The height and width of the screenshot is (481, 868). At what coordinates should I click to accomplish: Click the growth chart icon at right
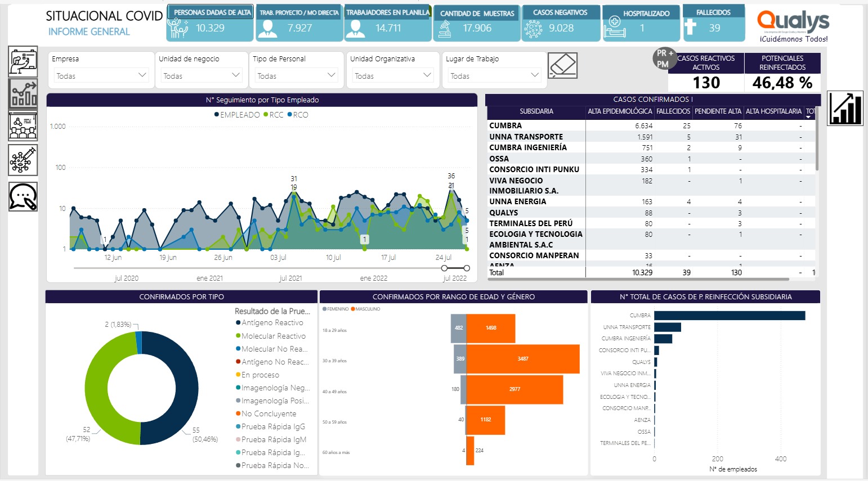pyautogui.click(x=845, y=108)
